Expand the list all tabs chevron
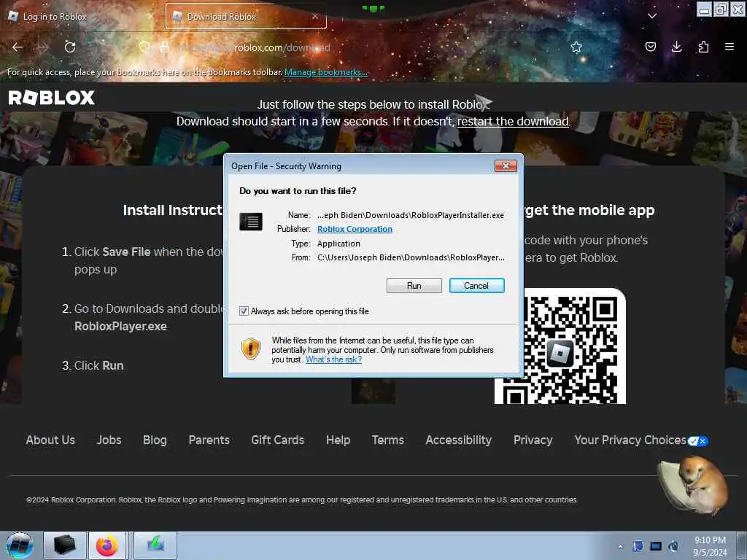 tap(652, 16)
